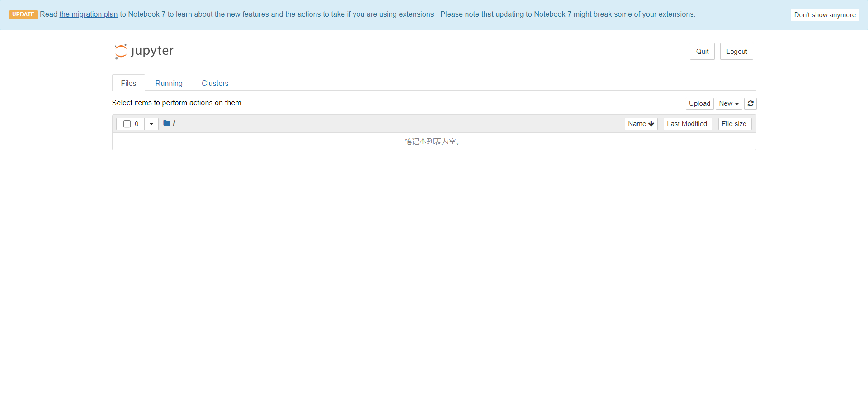This screenshot has height=404, width=868.
Task: Go to the Clusters tab
Action: tap(215, 83)
